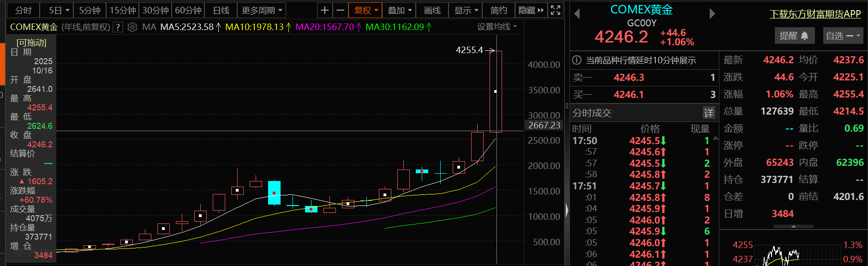Image resolution: width=868 pixels, height=266 pixels.
Task: Switch to the 日线 period tab
Action: coord(221,10)
